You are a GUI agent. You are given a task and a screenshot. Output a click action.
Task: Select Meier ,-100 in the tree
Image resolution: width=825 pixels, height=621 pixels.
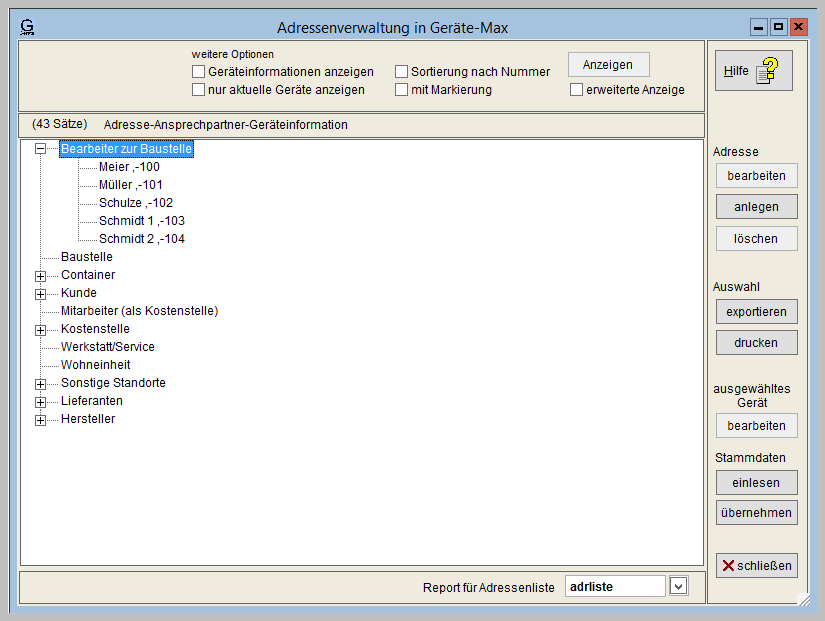129,167
